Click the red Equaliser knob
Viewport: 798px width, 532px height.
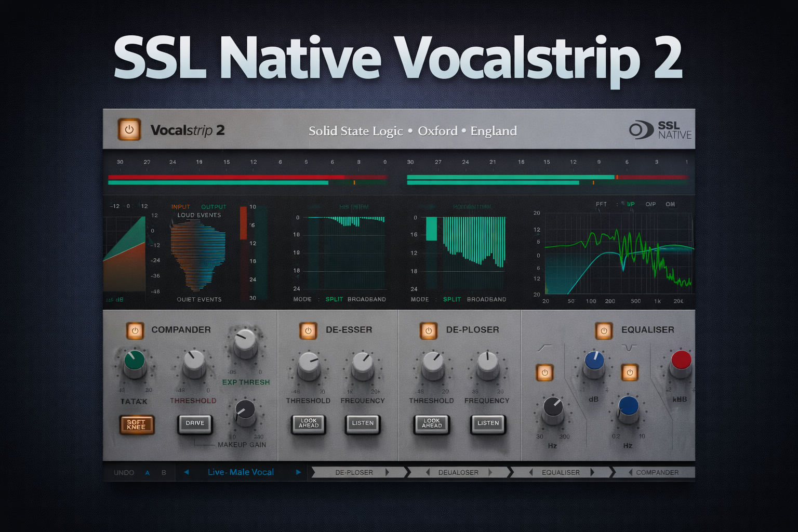coord(681,363)
